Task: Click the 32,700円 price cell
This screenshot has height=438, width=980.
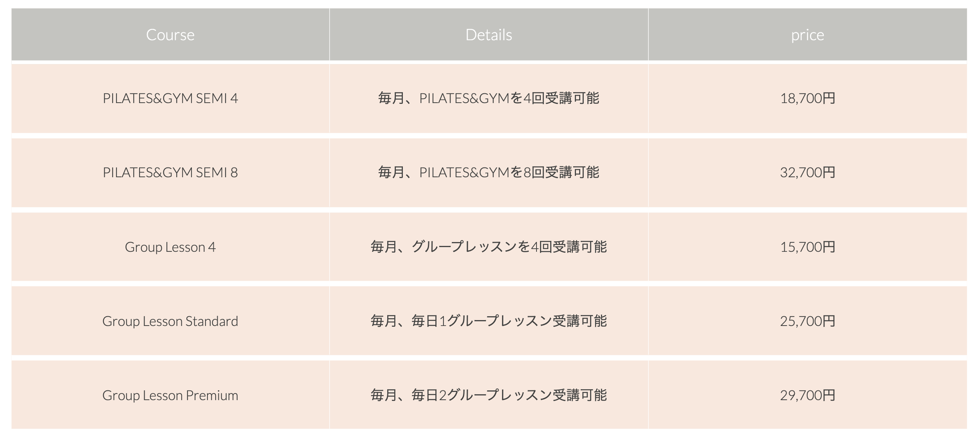Action: 808,173
